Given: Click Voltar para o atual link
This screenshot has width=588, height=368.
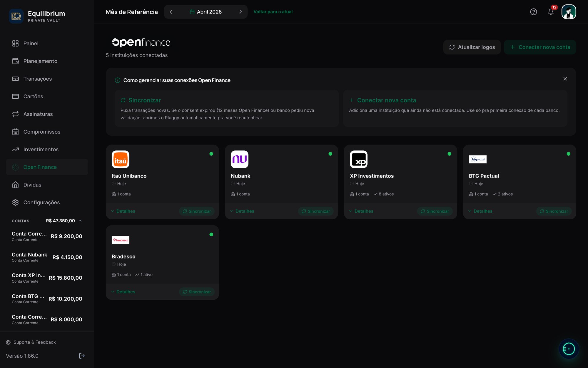Looking at the screenshot, I should (273, 12).
